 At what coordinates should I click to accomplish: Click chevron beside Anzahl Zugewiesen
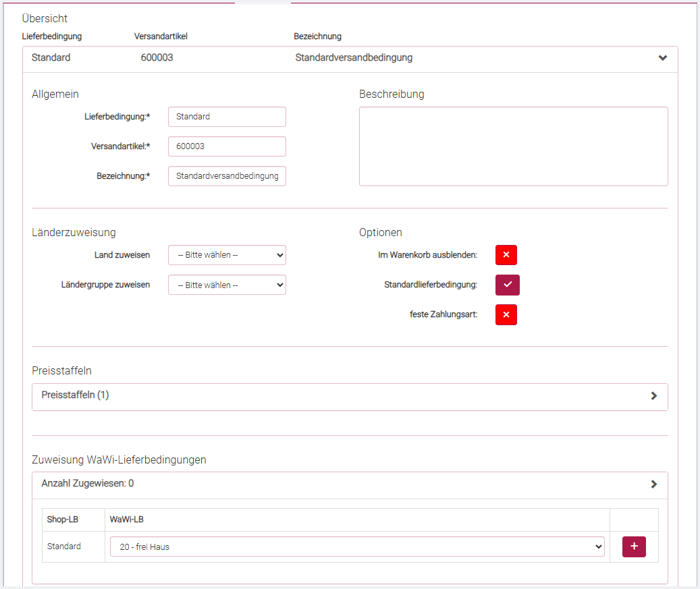[653, 484]
